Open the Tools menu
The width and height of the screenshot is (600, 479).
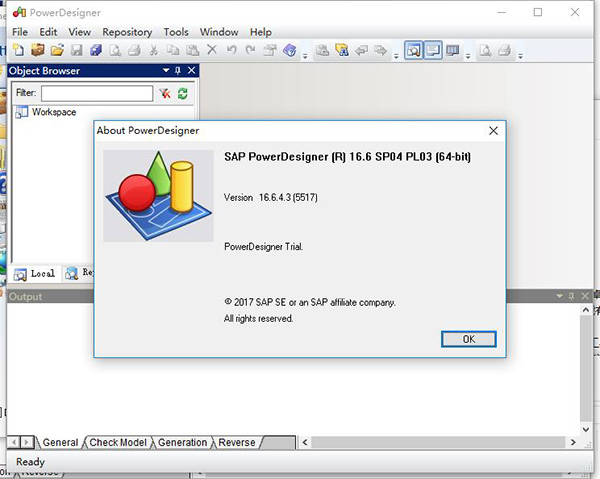176,32
